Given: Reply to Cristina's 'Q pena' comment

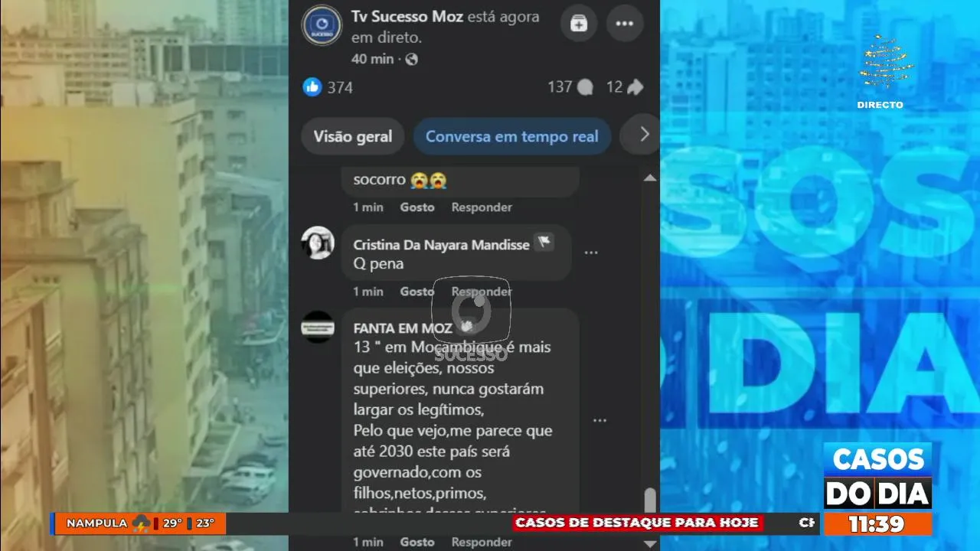Looking at the screenshot, I should click(482, 292).
